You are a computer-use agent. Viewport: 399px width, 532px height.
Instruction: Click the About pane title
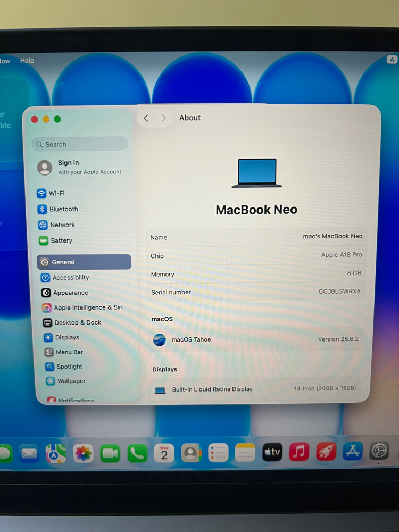190,118
